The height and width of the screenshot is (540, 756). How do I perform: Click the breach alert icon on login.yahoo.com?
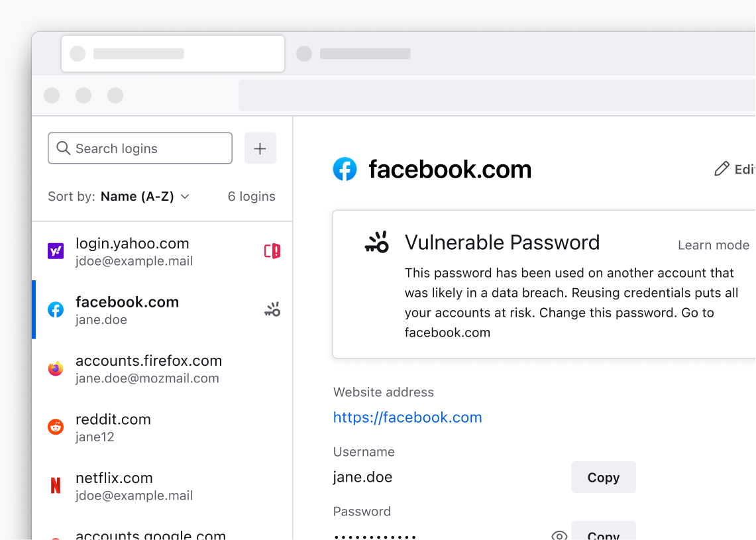pos(272,252)
